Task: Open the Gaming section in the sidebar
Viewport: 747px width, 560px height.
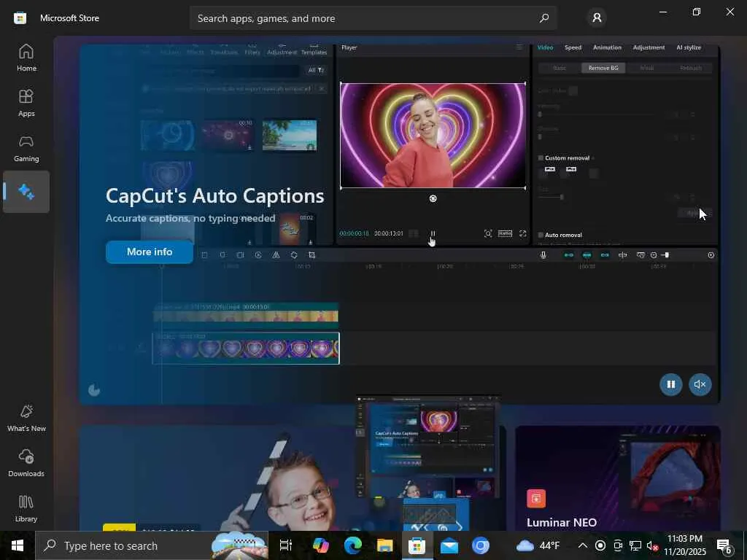Action: pyautogui.click(x=26, y=148)
